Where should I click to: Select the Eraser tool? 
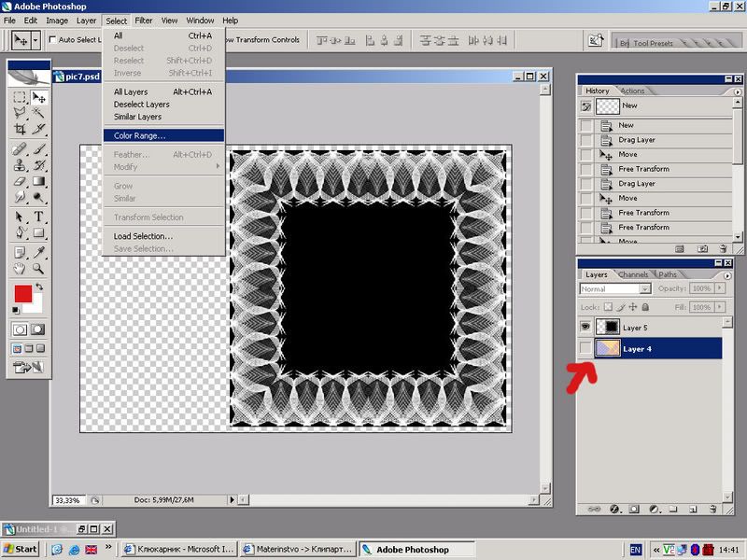point(19,181)
